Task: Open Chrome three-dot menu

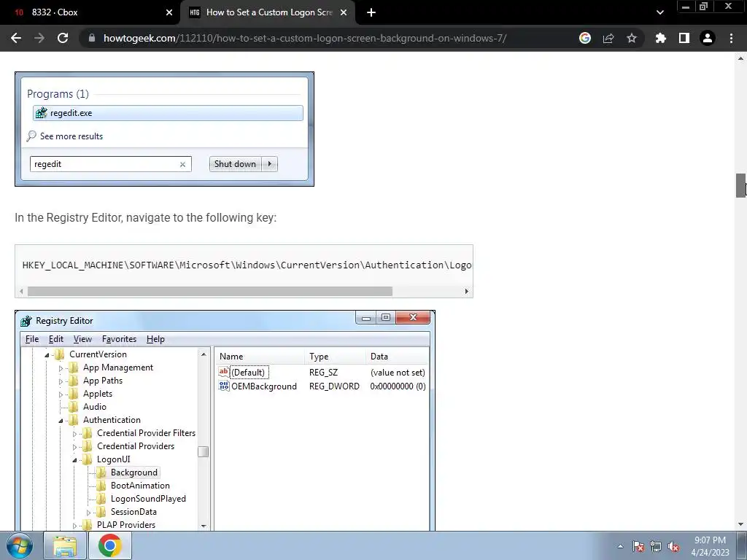Action: 731,38
